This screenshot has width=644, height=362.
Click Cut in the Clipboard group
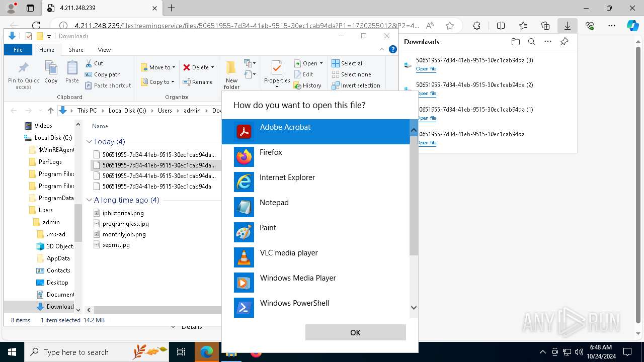point(94,63)
